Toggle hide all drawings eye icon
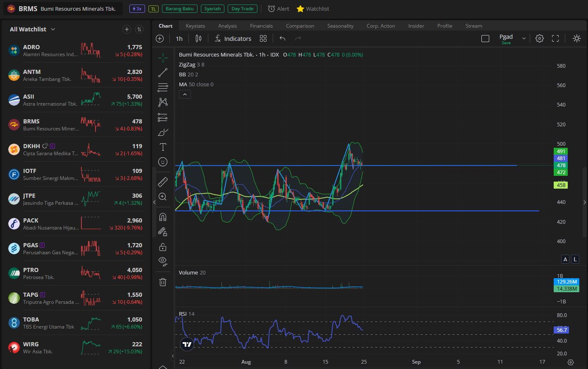 (163, 262)
